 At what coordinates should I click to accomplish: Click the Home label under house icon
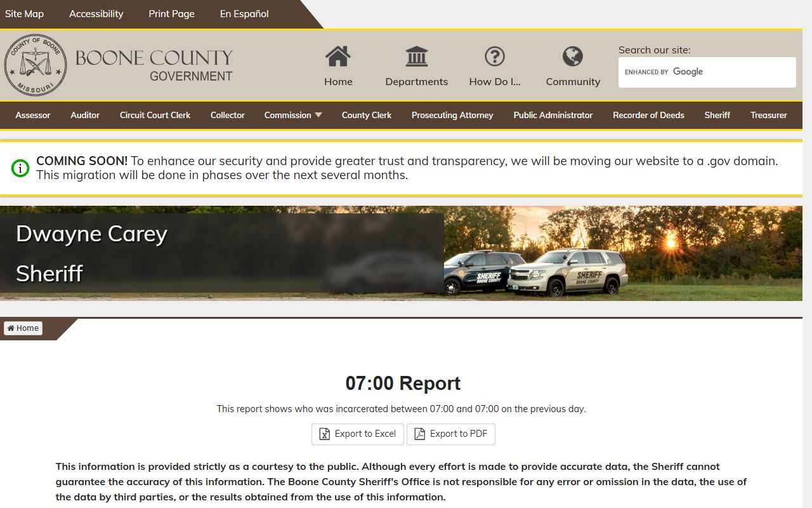coord(338,82)
